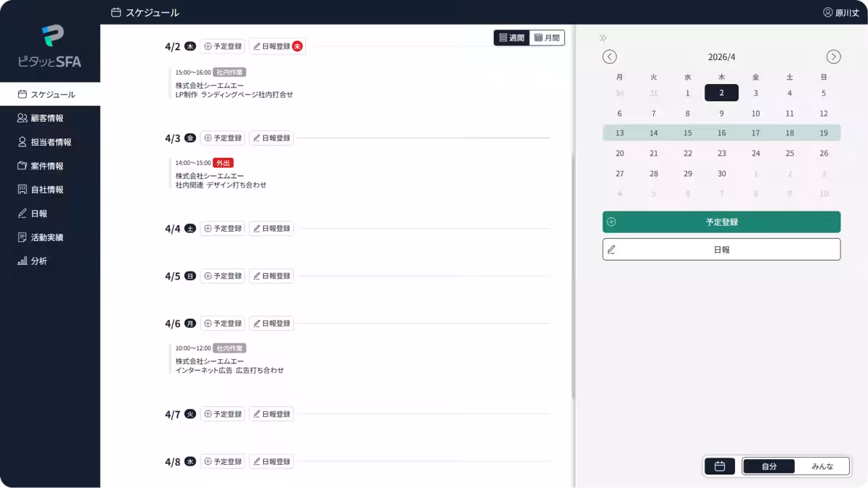Go to previous month arrow
This screenshot has height=488, width=868.
pyautogui.click(x=610, y=56)
